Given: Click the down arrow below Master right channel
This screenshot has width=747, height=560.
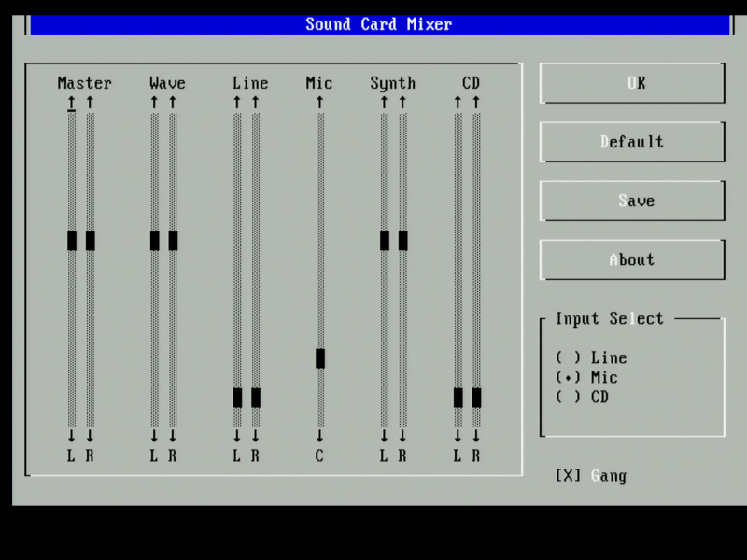Looking at the screenshot, I should coord(91,436).
